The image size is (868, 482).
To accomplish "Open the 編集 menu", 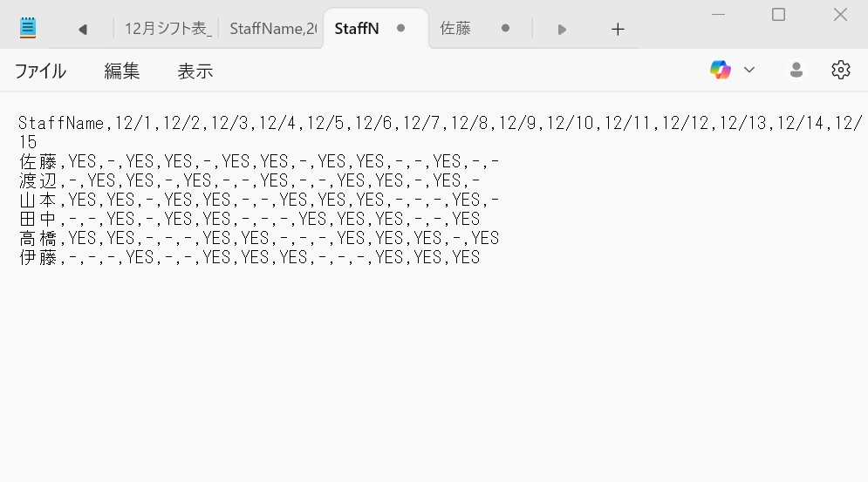I will tap(122, 71).
